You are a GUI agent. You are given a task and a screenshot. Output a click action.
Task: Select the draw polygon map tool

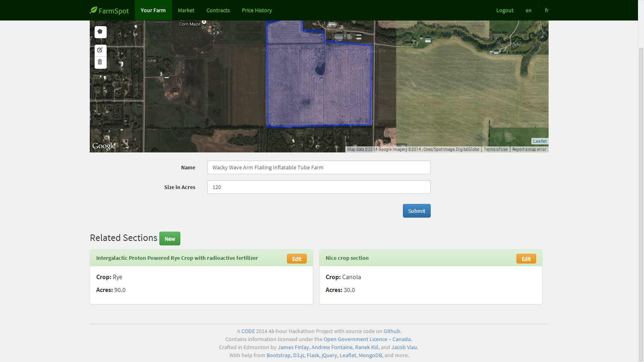click(100, 32)
